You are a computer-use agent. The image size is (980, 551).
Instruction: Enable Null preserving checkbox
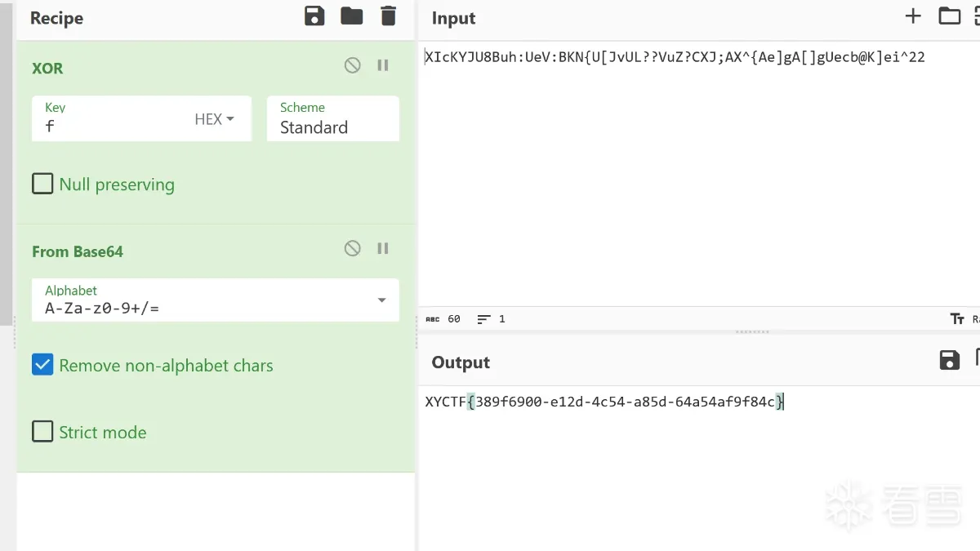click(x=42, y=184)
